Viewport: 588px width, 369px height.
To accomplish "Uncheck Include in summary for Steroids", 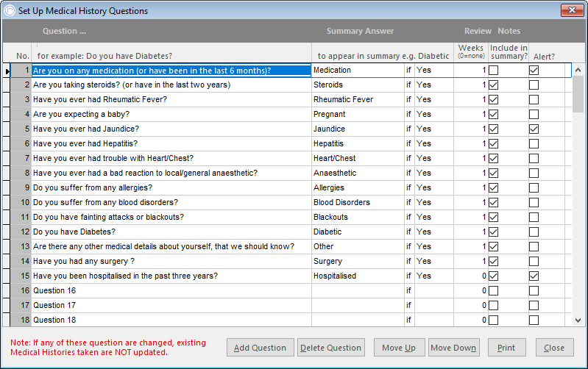I will [x=494, y=85].
